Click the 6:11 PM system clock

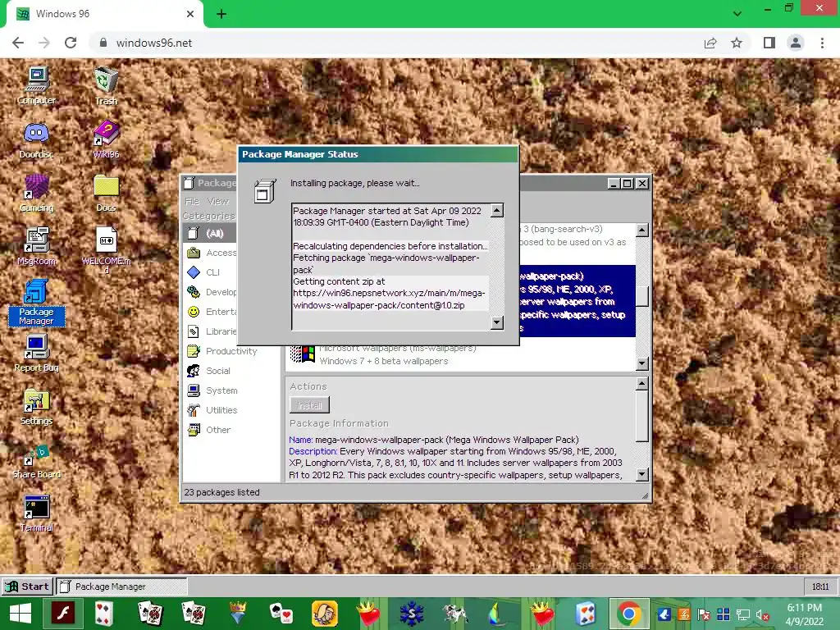tap(805, 614)
